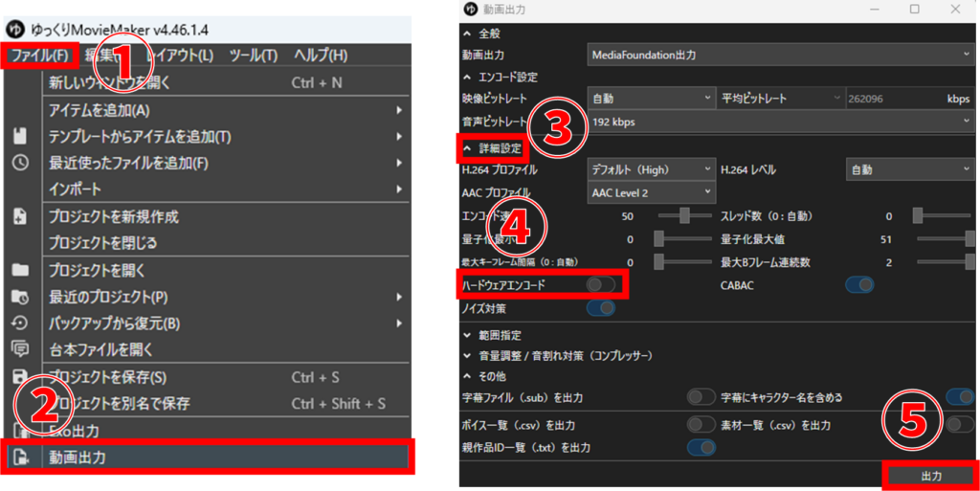Click the エンコード速度 slider
This screenshot has width=980, height=491.
[685, 215]
